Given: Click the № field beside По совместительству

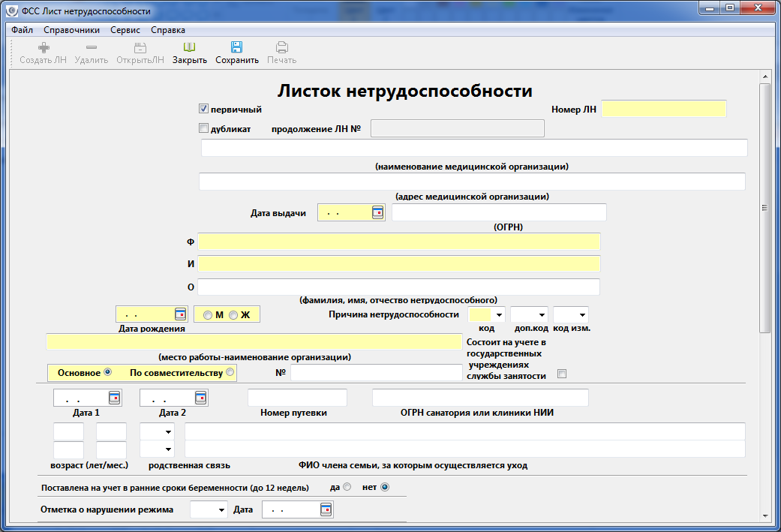Looking at the screenshot, I should click(x=377, y=373).
